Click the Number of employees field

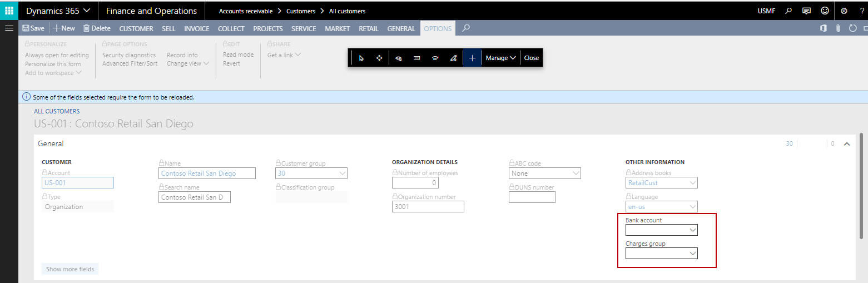point(415,183)
